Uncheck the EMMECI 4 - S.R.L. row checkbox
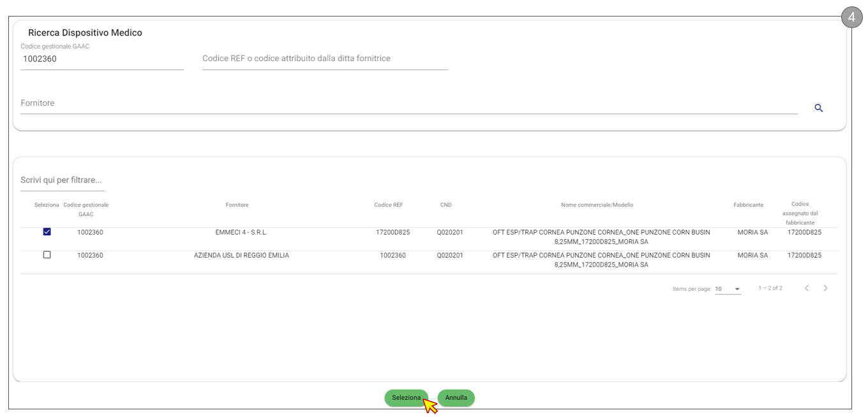 [x=47, y=232]
